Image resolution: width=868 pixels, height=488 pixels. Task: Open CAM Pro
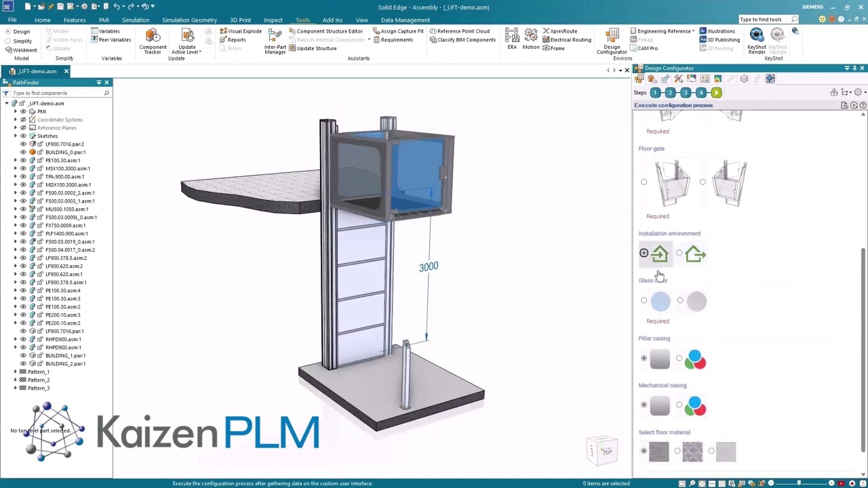point(643,49)
